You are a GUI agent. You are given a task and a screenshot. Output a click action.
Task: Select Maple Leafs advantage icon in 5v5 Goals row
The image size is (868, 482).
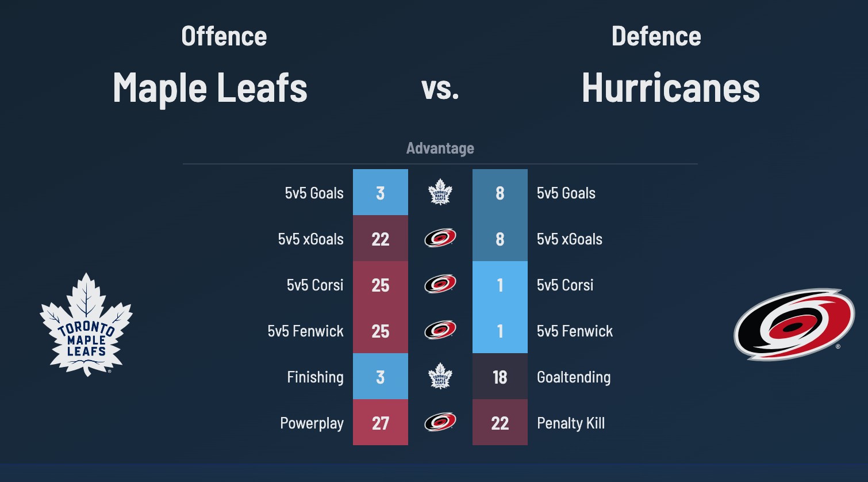(440, 192)
